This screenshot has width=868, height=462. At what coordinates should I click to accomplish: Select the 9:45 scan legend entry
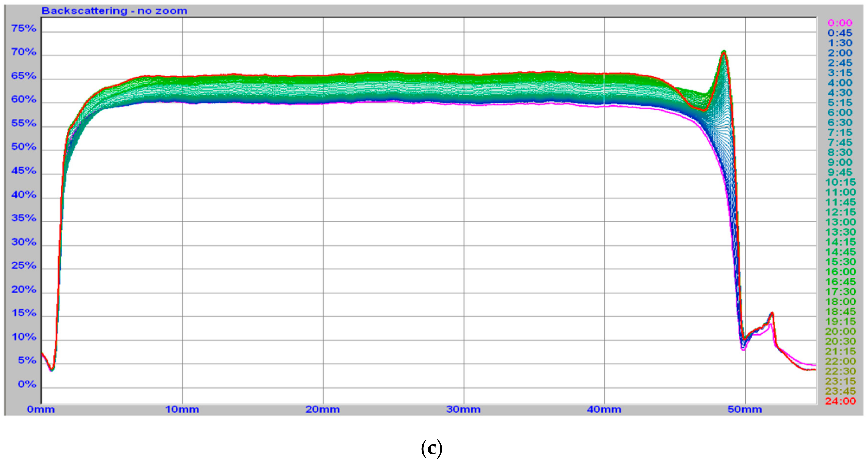point(840,172)
